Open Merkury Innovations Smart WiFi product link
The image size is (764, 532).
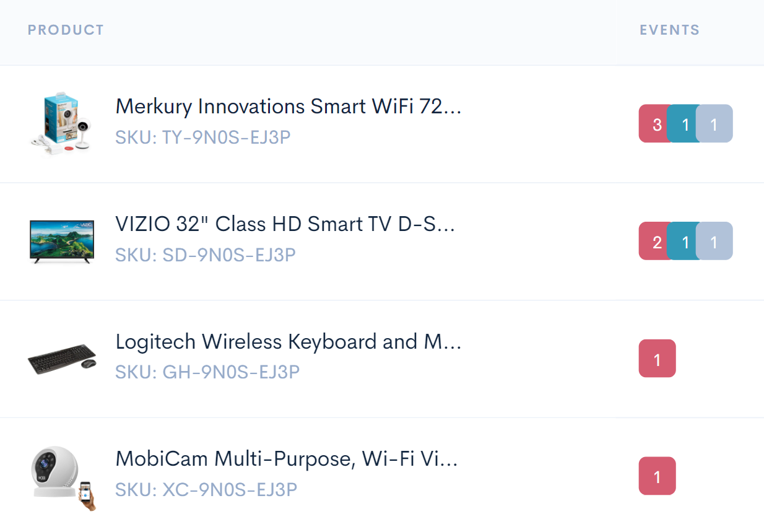(x=289, y=107)
